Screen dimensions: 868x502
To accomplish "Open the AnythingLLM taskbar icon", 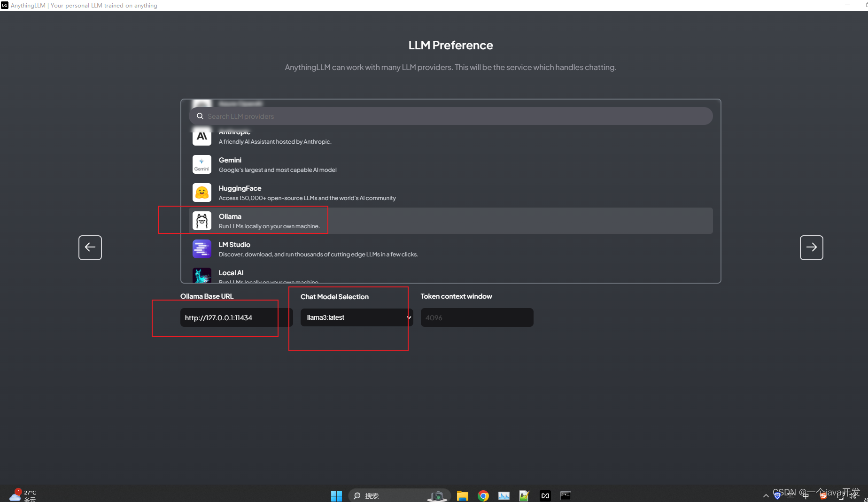I will pos(545,495).
